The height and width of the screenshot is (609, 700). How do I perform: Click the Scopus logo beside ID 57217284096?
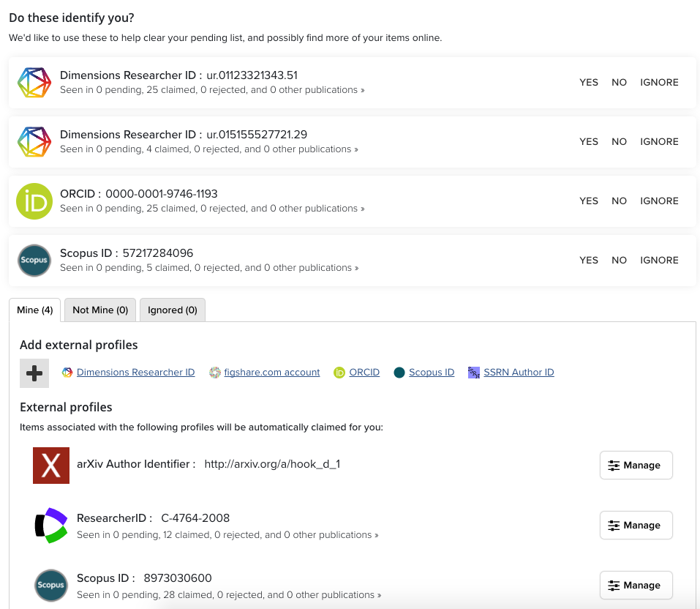click(34, 261)
